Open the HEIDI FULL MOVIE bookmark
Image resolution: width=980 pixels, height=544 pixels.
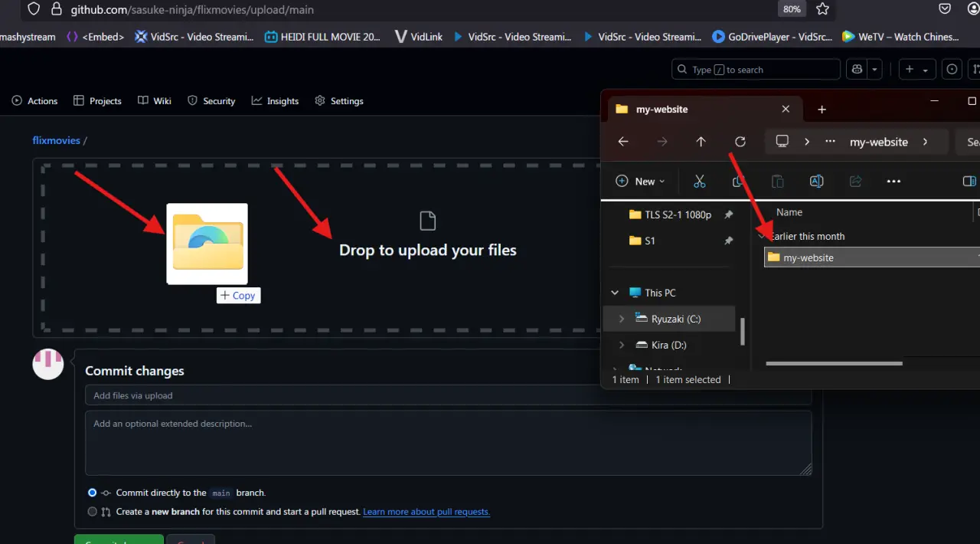(x=322, y=37)
